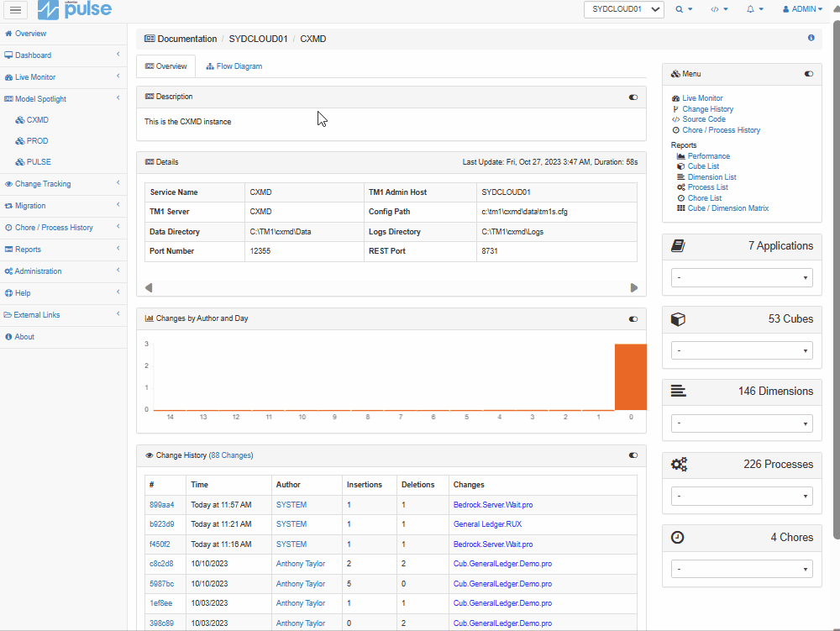
Task: Open the dropdown under 226 Processes
Action: pos(742,496)
